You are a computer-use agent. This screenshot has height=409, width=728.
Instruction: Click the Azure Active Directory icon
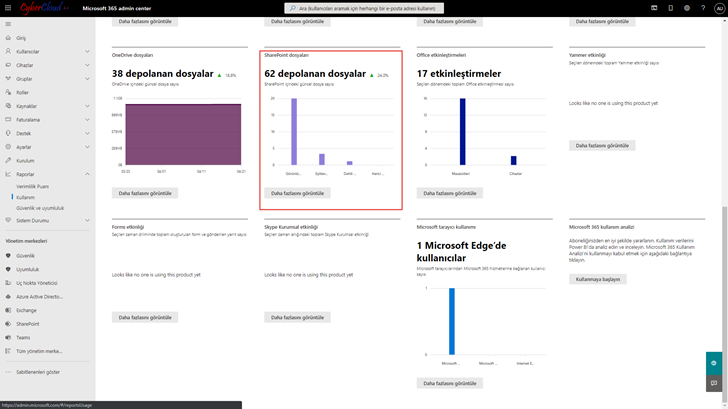click(x=8, y=297)
